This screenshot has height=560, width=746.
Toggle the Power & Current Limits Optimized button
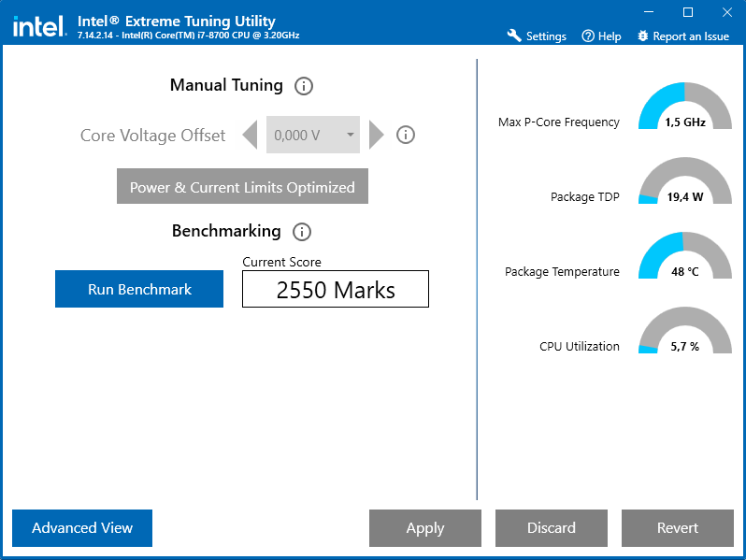click(243, 186)
